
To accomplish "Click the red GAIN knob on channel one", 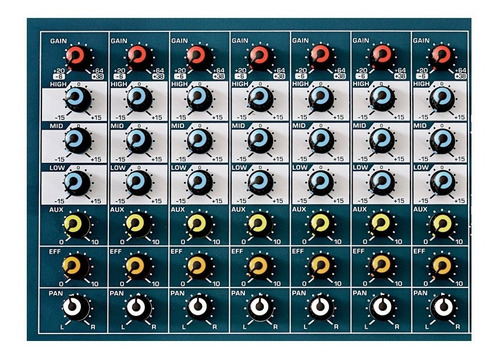I will point(79,57).
